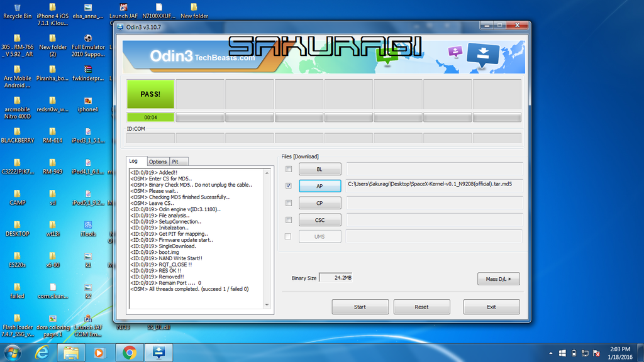This screenshot has height=362, width=644.
Task: Switch to the Options tab
Action: pos(158,161)
